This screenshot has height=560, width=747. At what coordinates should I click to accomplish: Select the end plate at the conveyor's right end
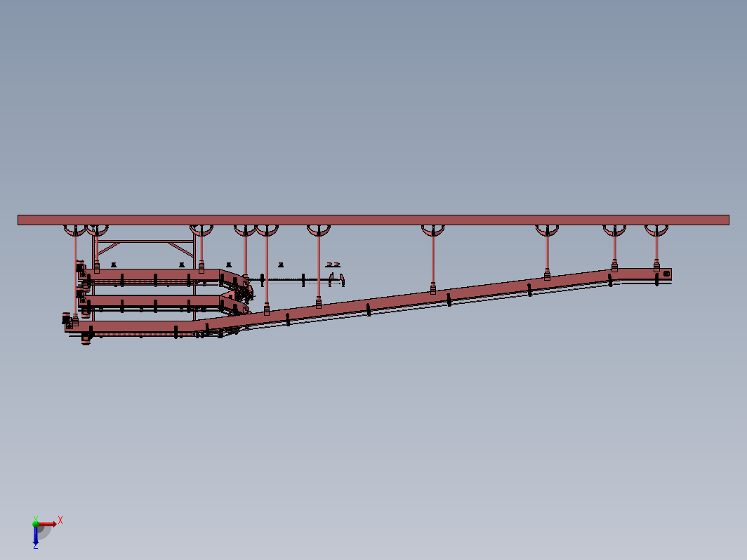[x=666, y=274]
